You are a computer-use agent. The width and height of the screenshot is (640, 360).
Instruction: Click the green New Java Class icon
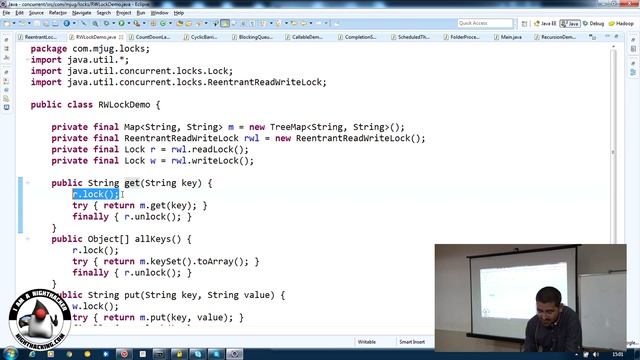pyautogui.click(x=163, y=23)
